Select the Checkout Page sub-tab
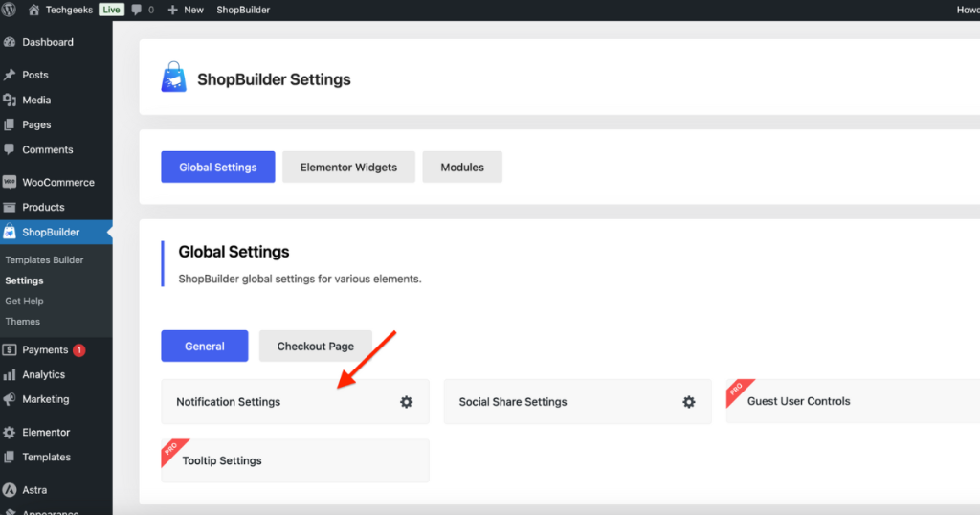The height and width of the screenshot is (515, 980). pyautogui.click(x=316, y=346)
